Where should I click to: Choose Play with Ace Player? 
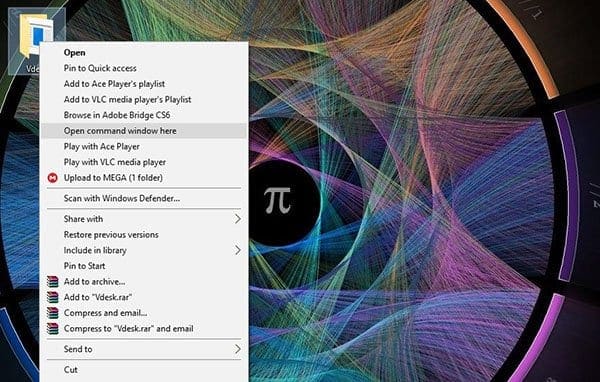144,147
